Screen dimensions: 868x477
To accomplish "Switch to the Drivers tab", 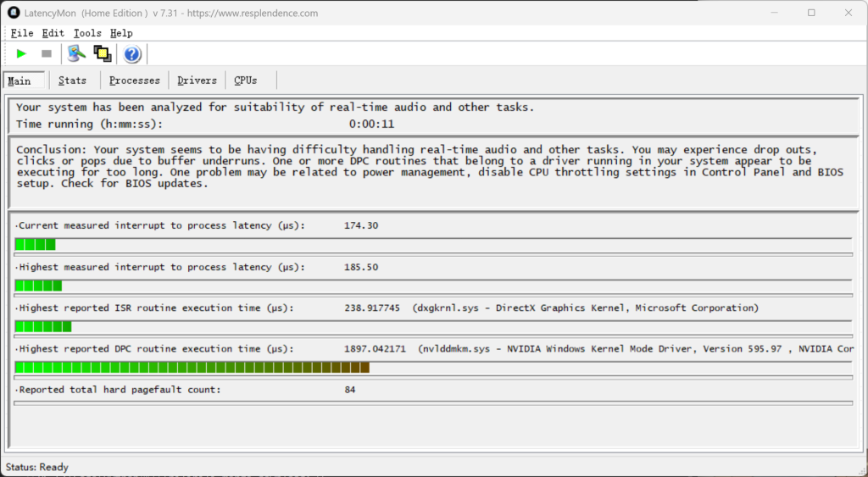I will (197, 80).
